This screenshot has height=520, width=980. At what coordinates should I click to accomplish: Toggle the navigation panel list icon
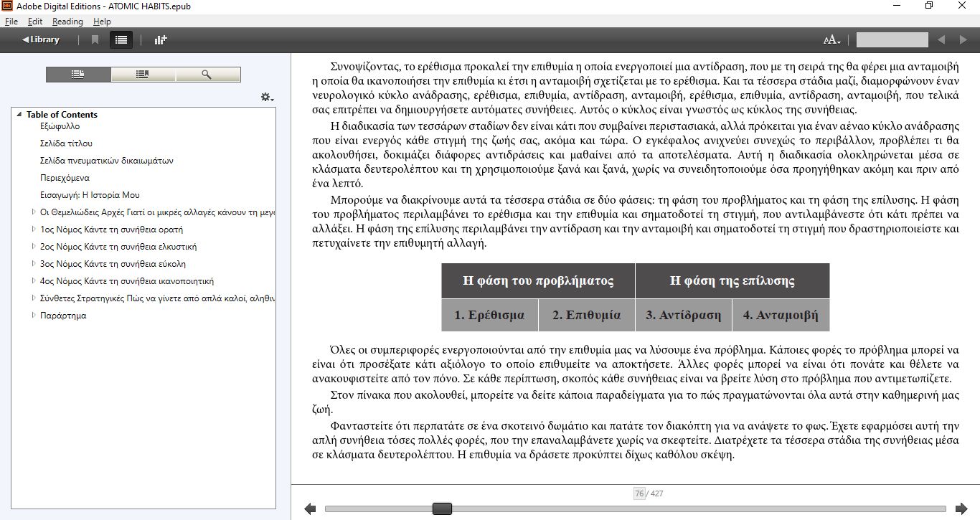(121, 39)
